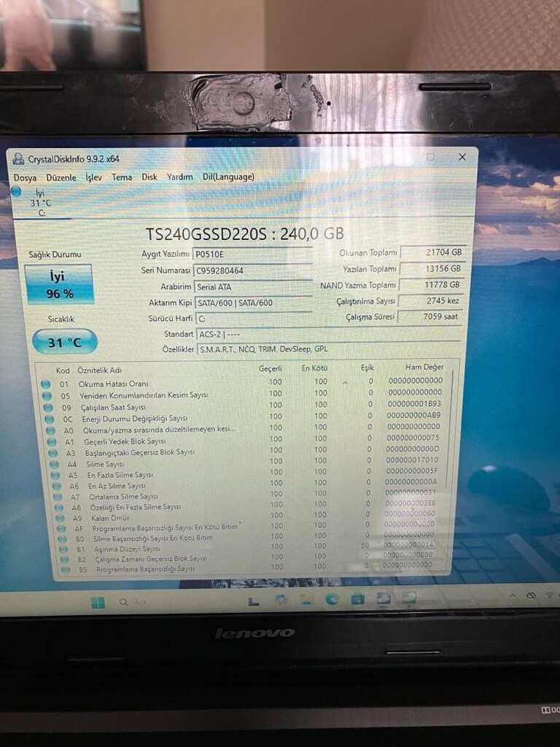
Task: Click the Okunan Toplamı value 21704 GB
Action: point(432,252)
